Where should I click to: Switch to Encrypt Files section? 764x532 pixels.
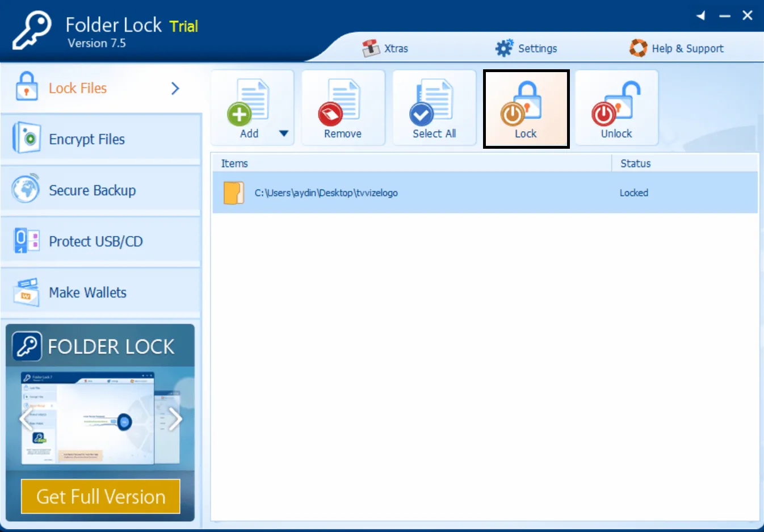(86, 140)
